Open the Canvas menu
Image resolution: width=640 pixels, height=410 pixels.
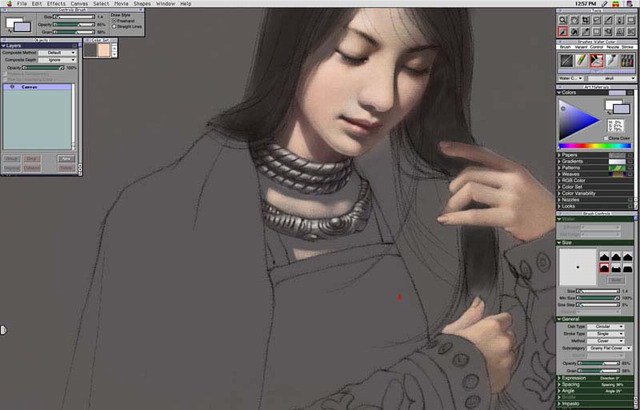(79, 4)
